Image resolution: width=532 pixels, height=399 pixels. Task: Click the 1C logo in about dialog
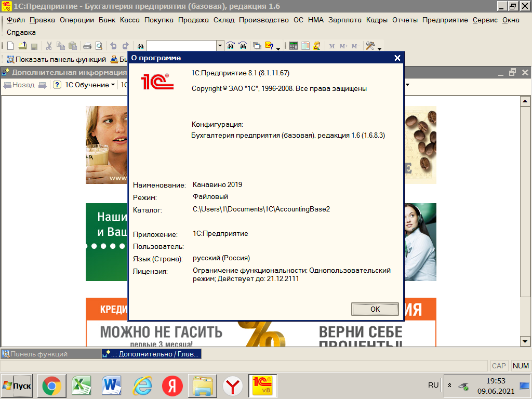point(157,82)
